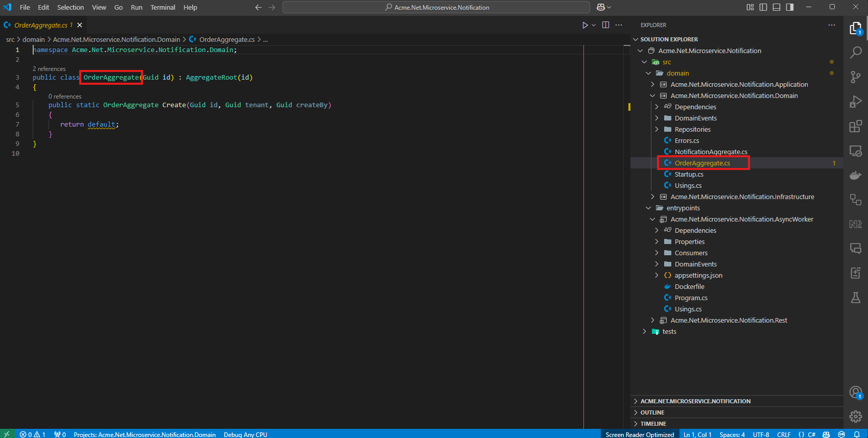868x438 pixels.
Task: Expand the DomainEvents folder under Domain
Action: (x=656, y=118)
